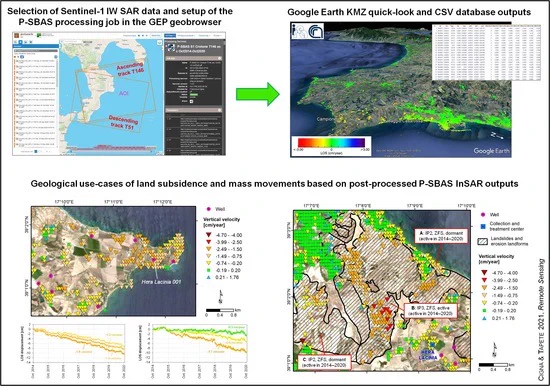Click annotation box 'B: IP3, ZFS, active'

point(431,310)
